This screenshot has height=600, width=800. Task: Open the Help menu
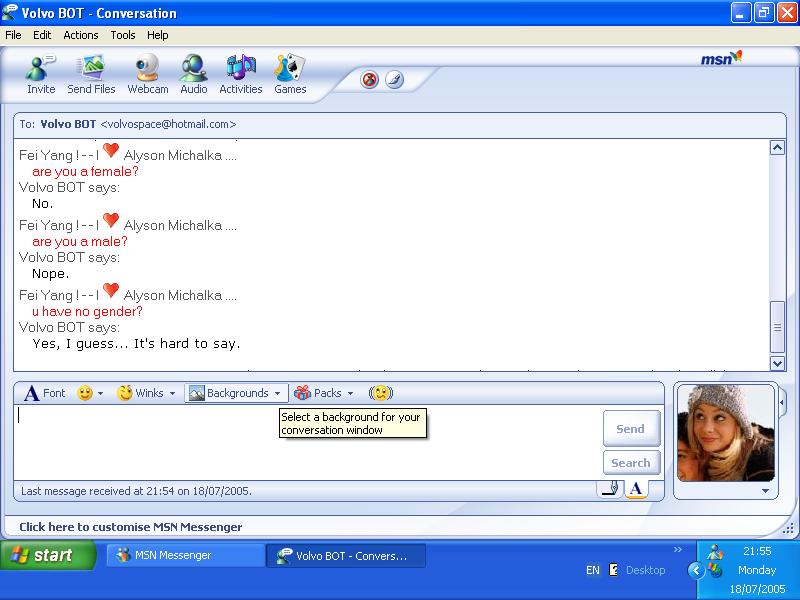158,35
